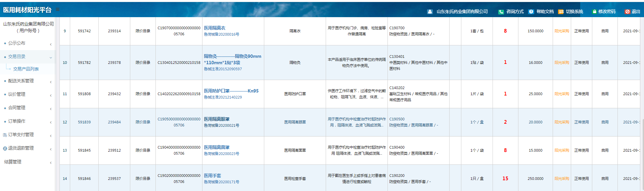Click 医用手套 product name link
This screenshot has width=644, height=191.
pos(213,176)
